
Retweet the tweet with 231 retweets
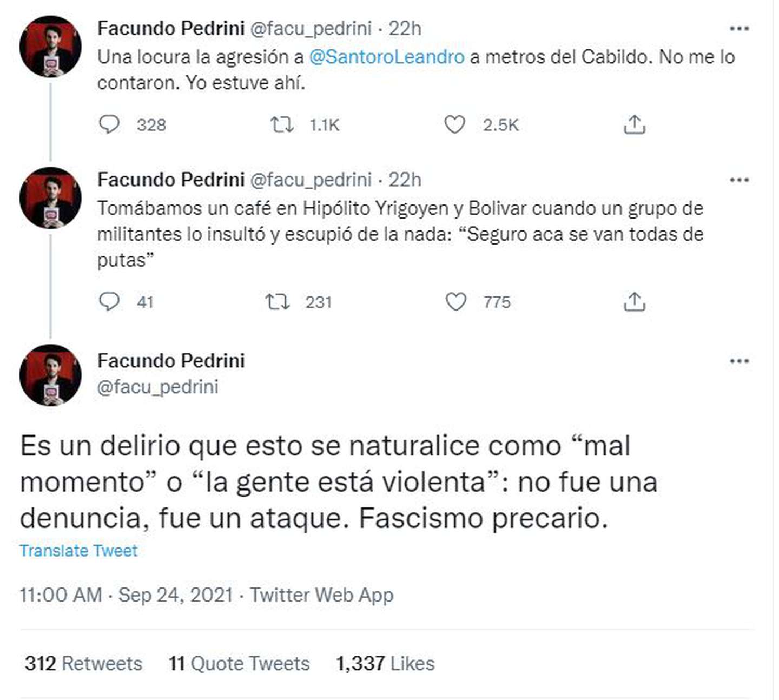(278, 302)
